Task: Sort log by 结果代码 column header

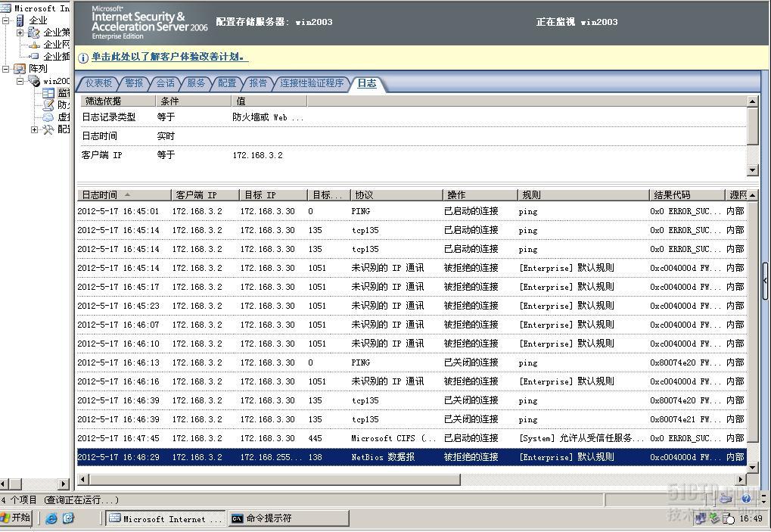Action: pyautogui.click(x=688, y=195)
